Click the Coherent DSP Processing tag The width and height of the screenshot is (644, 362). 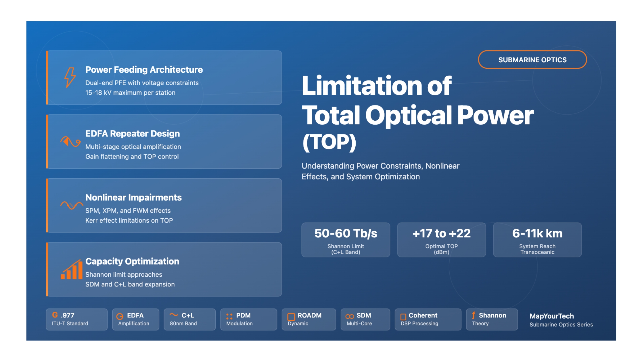coord(428,319)
